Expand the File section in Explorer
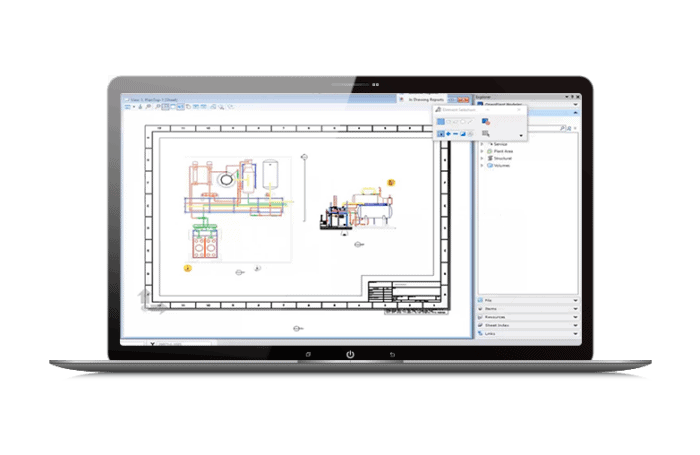The width and height of the screenshot is (700, 455). [x=575, y=301]
